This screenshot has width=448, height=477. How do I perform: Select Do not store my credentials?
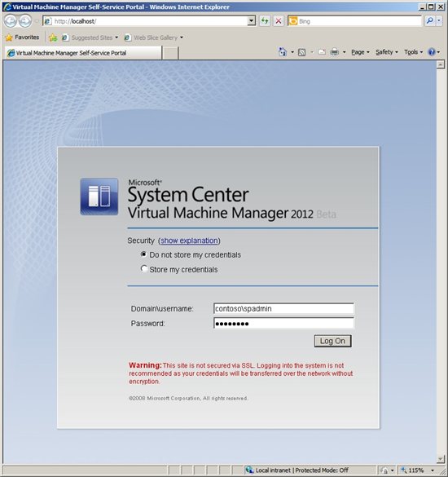coord(143,254)
